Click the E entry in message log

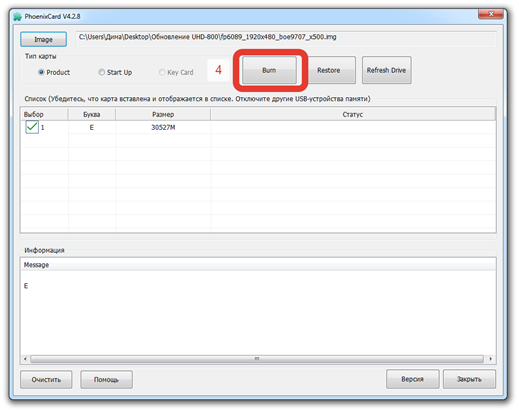tap(26, 286)
